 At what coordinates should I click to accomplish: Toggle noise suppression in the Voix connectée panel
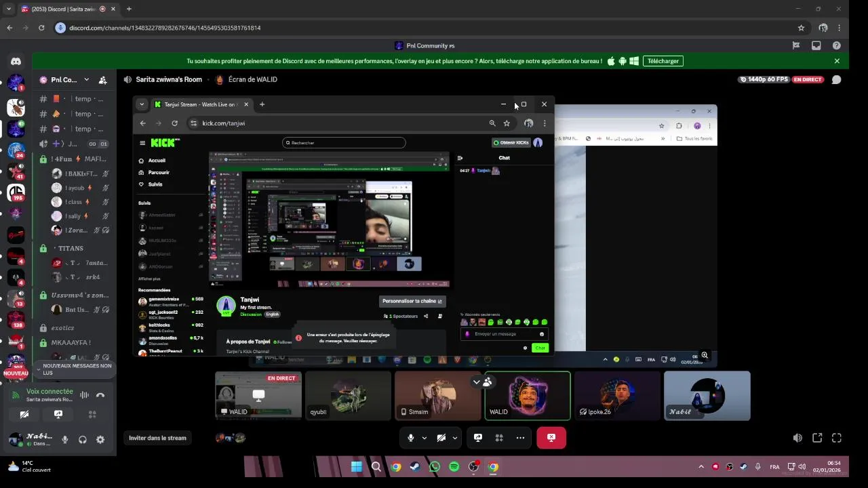click(84, 395)
